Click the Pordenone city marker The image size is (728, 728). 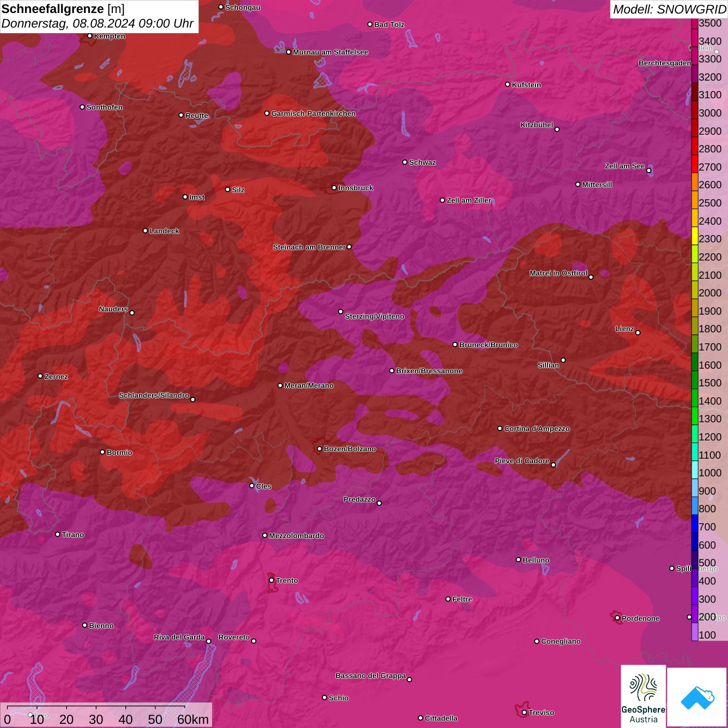tap(617, 618)
